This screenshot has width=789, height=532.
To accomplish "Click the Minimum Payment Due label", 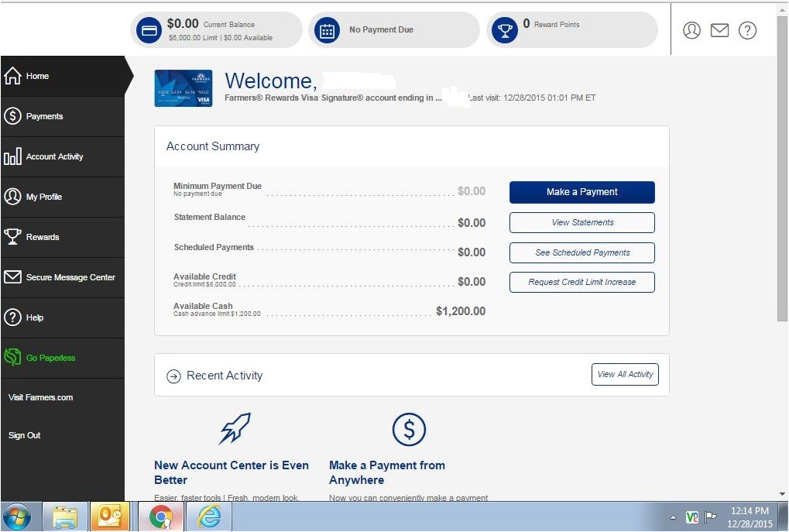I will tap(218, 186).
